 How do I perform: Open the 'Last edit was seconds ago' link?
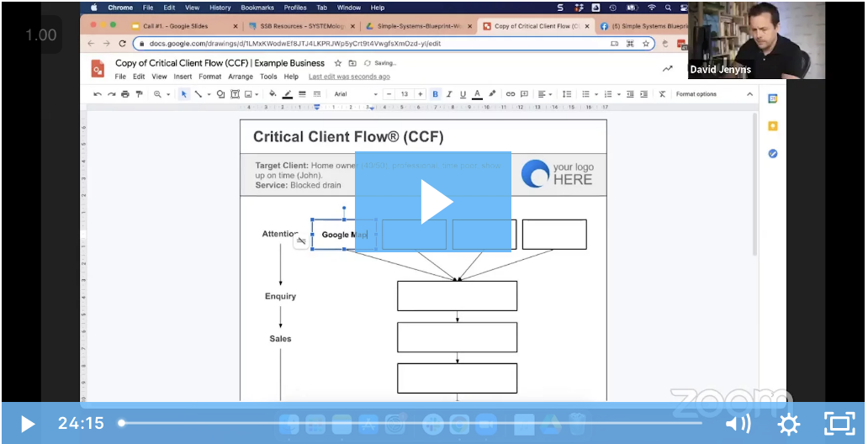(349, 77)
